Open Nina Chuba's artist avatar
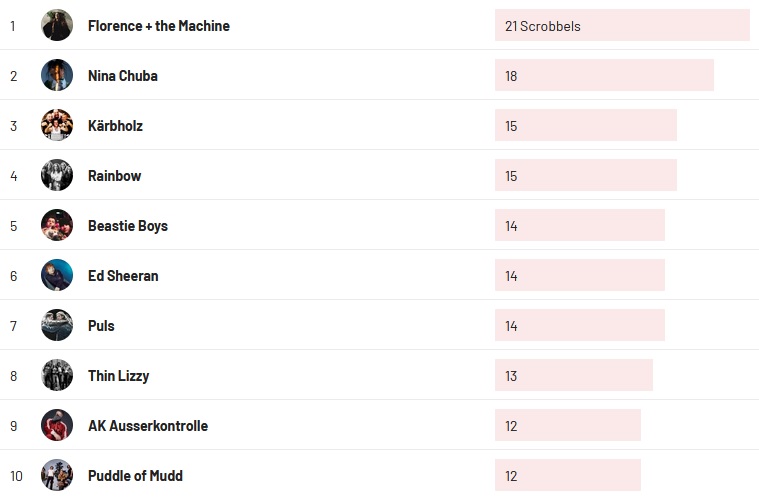 (x=57, y=75)
